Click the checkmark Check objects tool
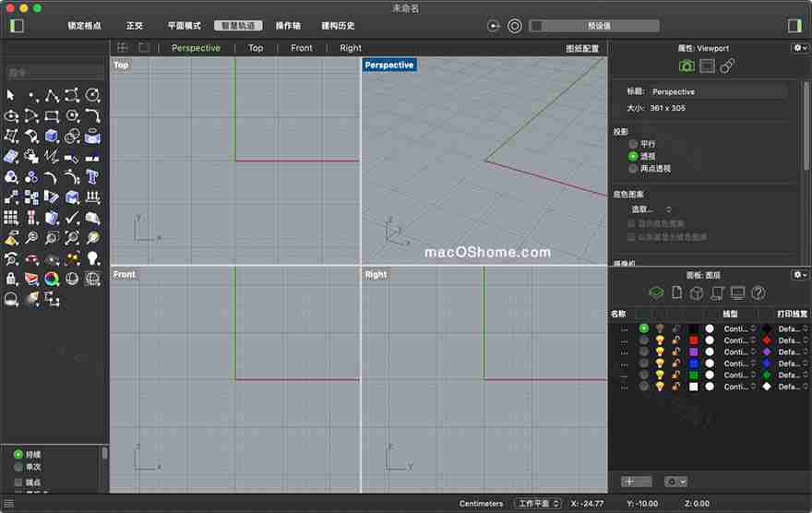 (x=72, y=218)
